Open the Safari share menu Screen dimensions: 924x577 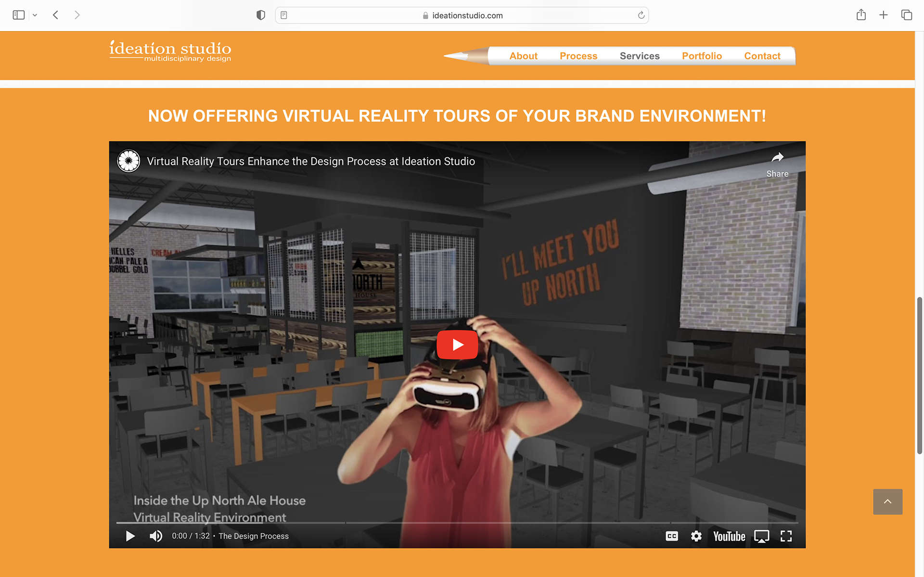point(861,15)
